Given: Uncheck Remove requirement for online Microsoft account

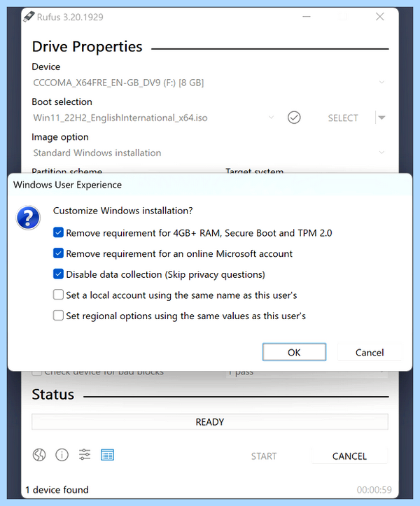Looking at the screenshot, I should pyautogui.click(x=58, y=253).
